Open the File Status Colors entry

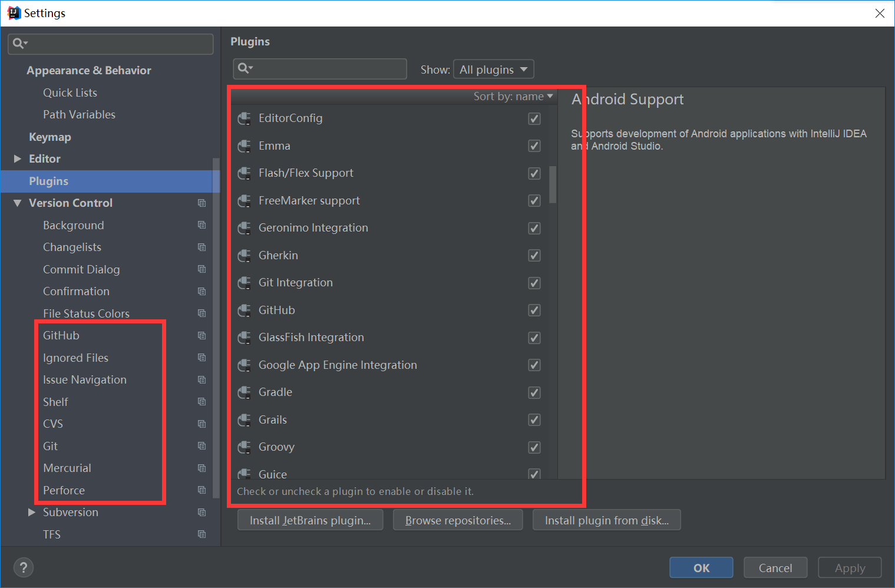click(87, 313)
